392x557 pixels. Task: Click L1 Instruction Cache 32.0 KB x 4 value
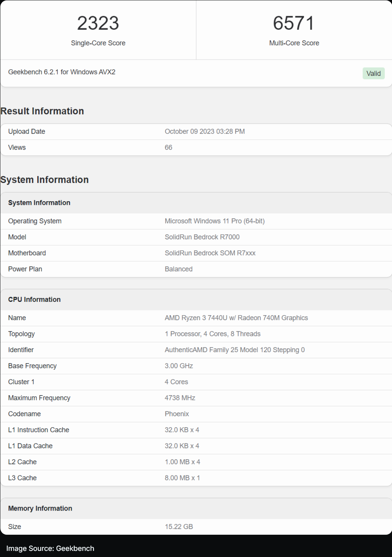(182, 430)
